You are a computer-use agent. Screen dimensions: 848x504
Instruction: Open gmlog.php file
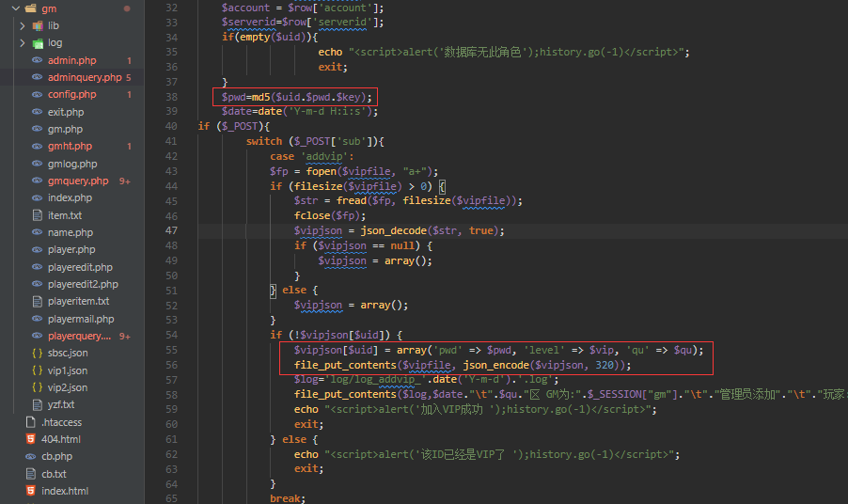pyautogui.click(x=72, y=164)
